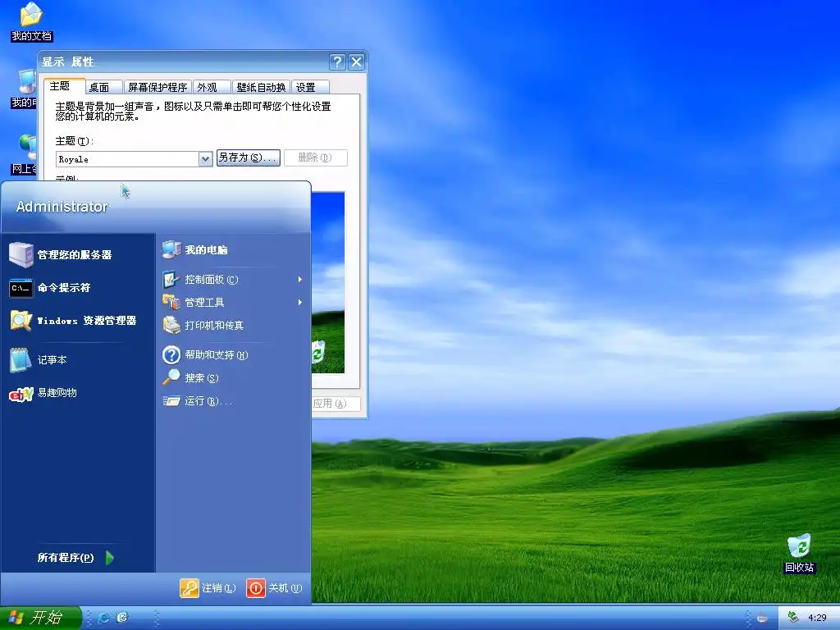Expand the Administrative Tools submenu arrow
Viewport: 840px width, 630px height.
tap(300, 302)
